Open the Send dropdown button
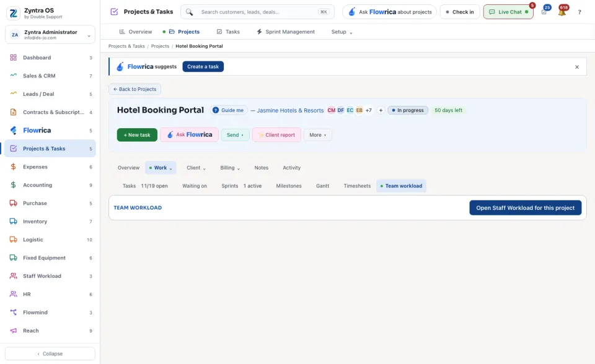595x364 pixels. [x=236, y=135]
